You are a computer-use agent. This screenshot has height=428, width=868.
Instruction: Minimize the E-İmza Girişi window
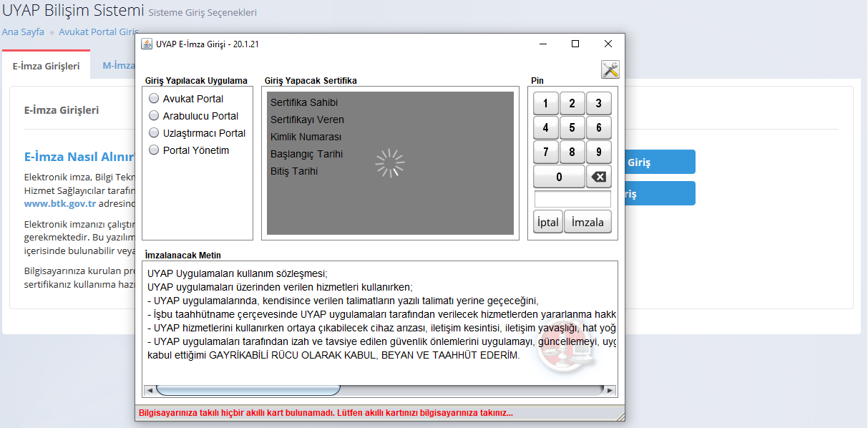[x=543, y=44]
